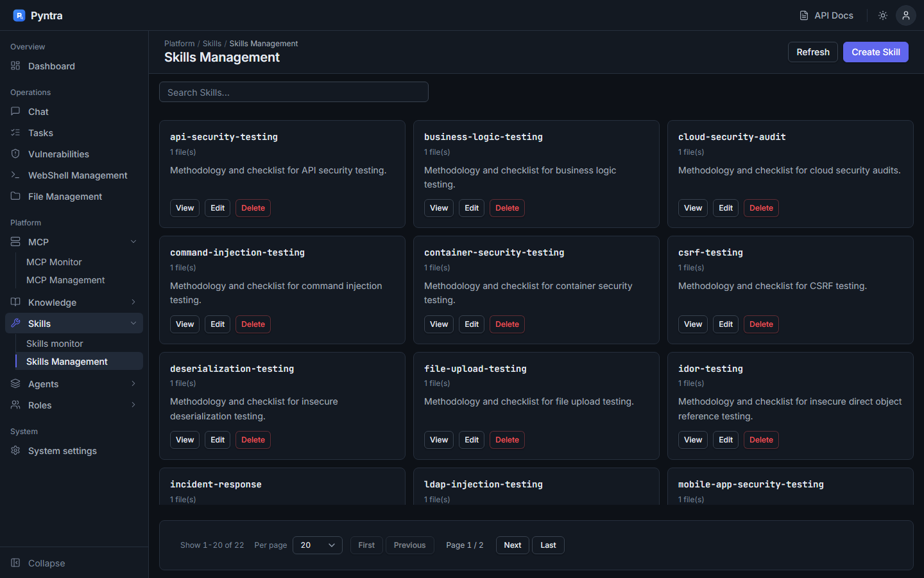The height and width of the screenshot is (578, 924).
Task: Click the Create Skill button
Action: pos(876,52)
